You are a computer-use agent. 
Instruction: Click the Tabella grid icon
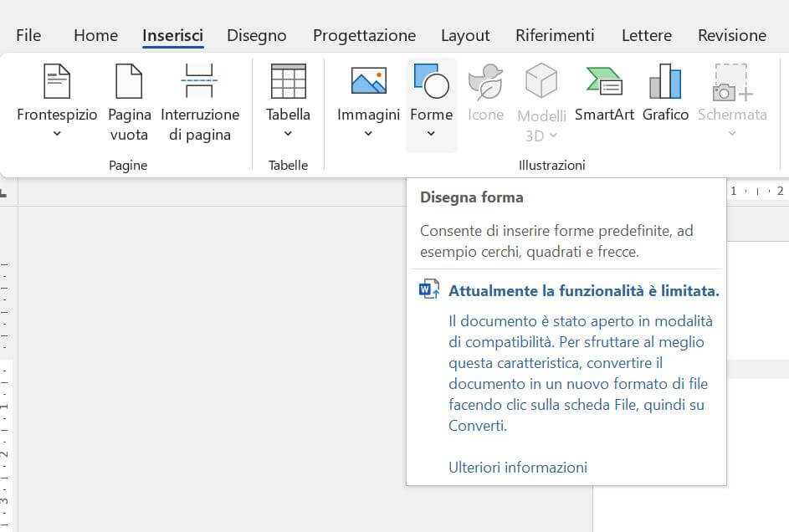pos(288,82)
